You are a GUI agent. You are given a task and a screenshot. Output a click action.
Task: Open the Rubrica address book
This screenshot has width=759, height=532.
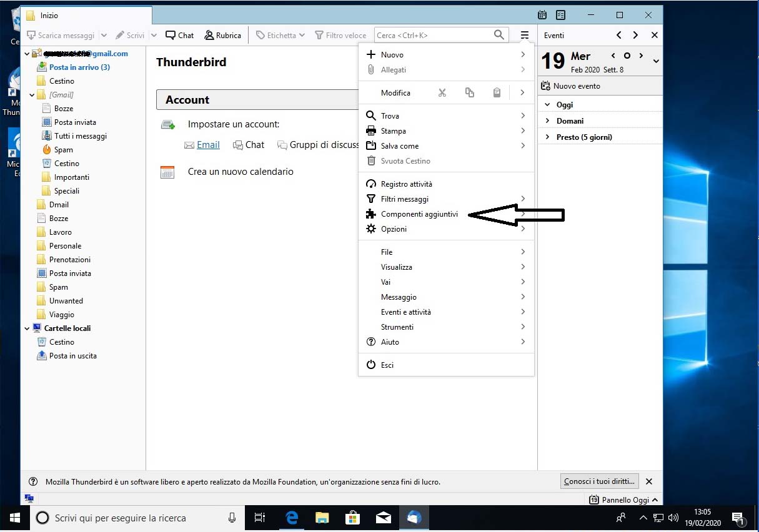tap(223, 36)
